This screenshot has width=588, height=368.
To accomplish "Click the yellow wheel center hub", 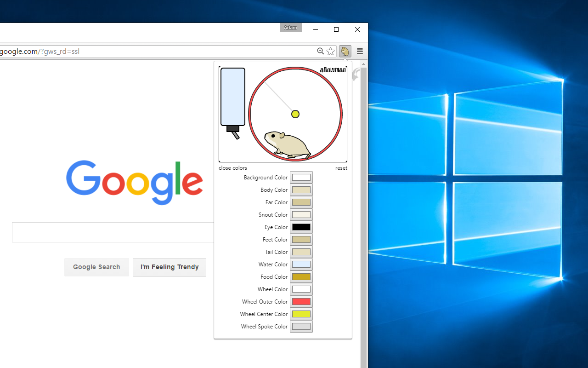I will click(295, 114).
